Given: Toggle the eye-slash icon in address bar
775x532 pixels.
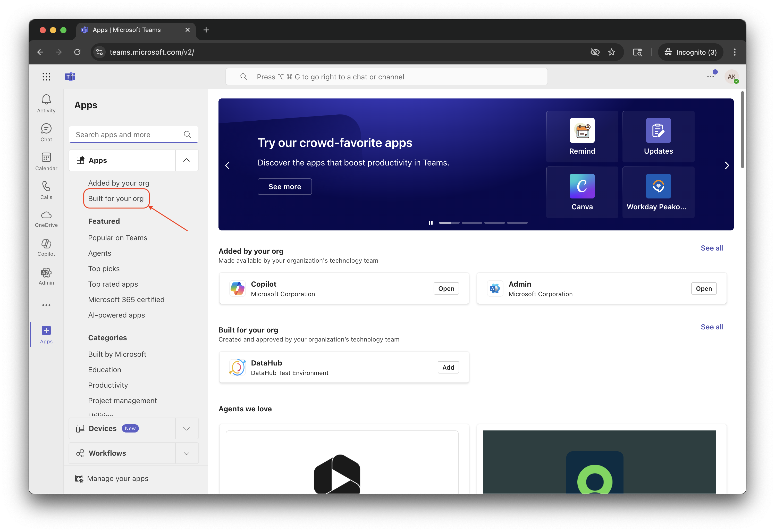Looking at the screenshot, I should (595, 52).
